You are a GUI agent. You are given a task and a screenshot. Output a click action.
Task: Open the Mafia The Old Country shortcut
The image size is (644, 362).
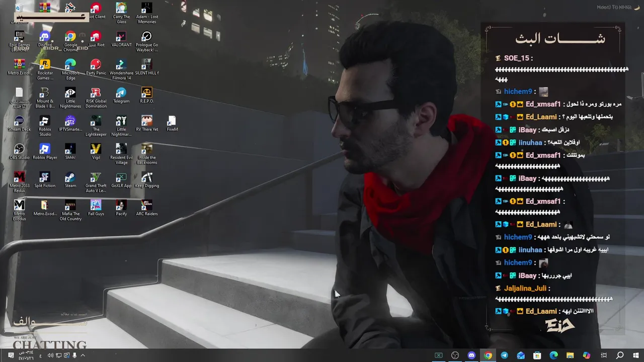(70, 210)
